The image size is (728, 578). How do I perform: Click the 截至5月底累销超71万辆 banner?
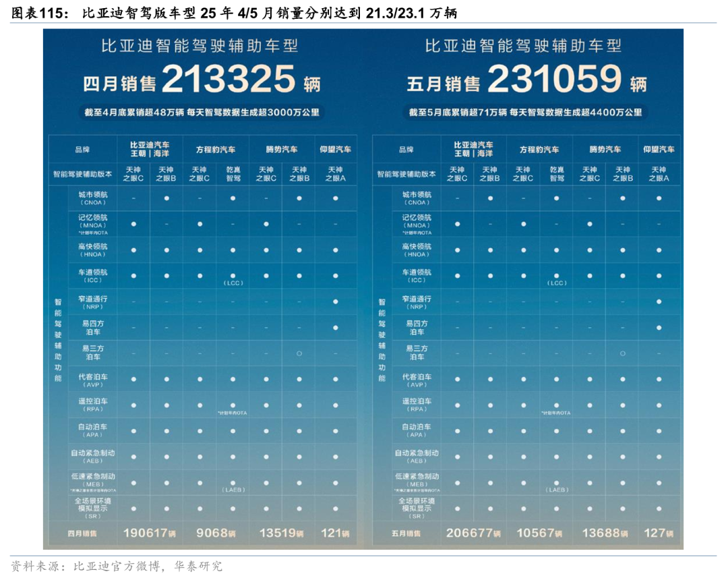click(525, 112)
